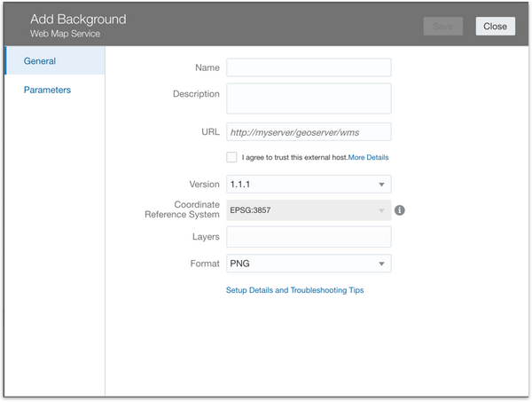Focus the URL input field
532x402 pixels.
click(x=309, y=131)
